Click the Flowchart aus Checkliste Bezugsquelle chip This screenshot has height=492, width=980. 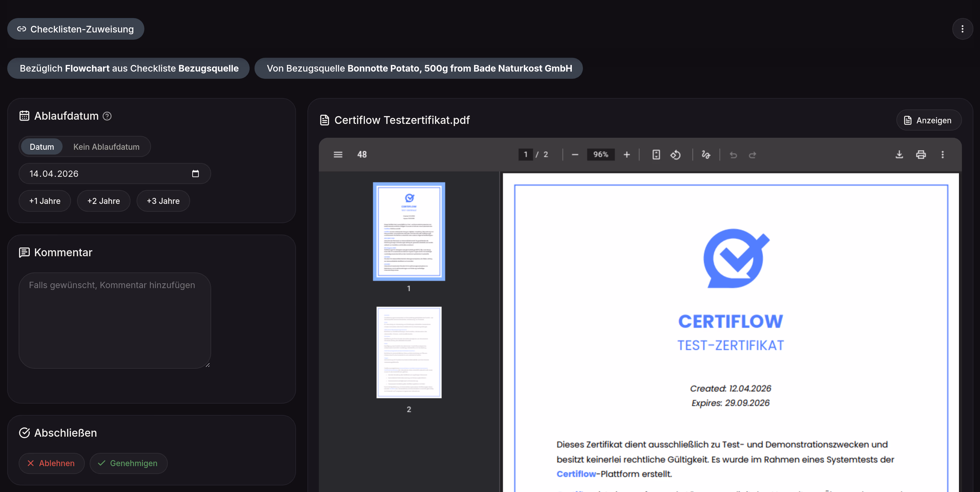tap(128, 69)
